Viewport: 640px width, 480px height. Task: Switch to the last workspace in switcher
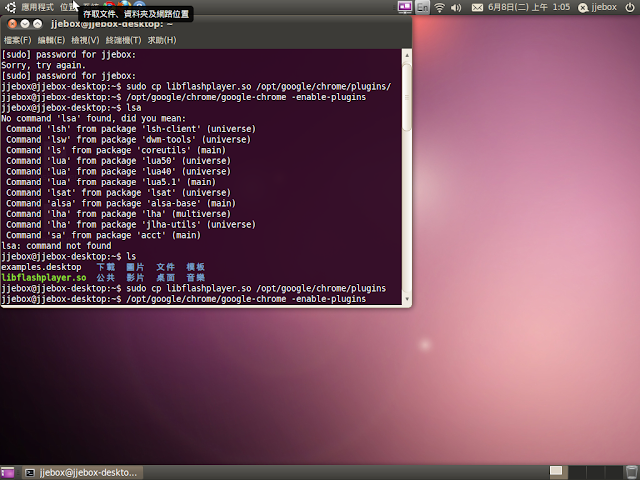click(x=613, y=472)
